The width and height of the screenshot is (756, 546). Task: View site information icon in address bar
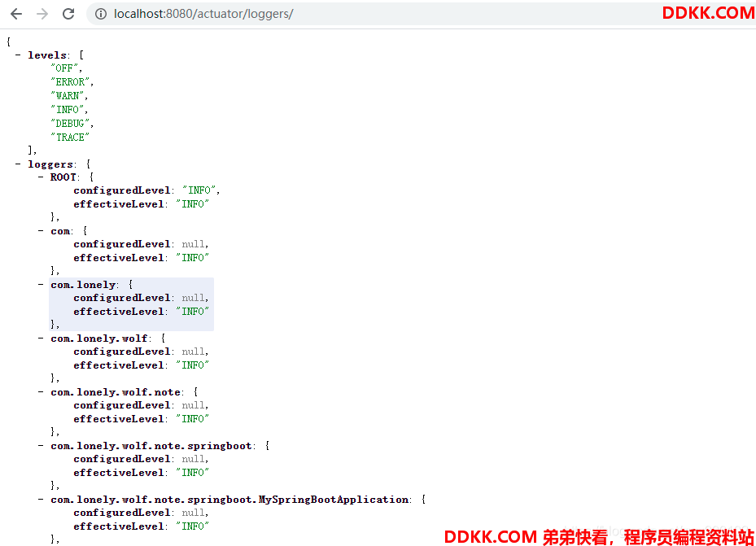[x=101, y=14]
